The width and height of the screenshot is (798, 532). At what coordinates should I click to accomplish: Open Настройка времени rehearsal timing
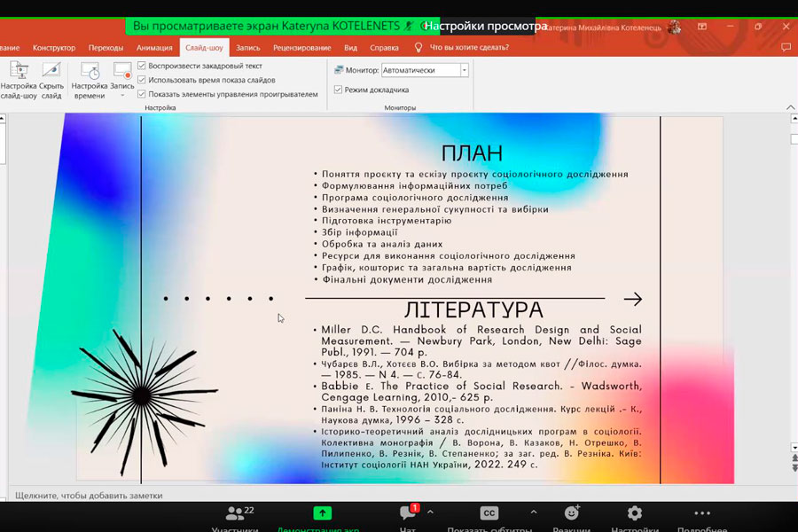click(x=90, y=81)
